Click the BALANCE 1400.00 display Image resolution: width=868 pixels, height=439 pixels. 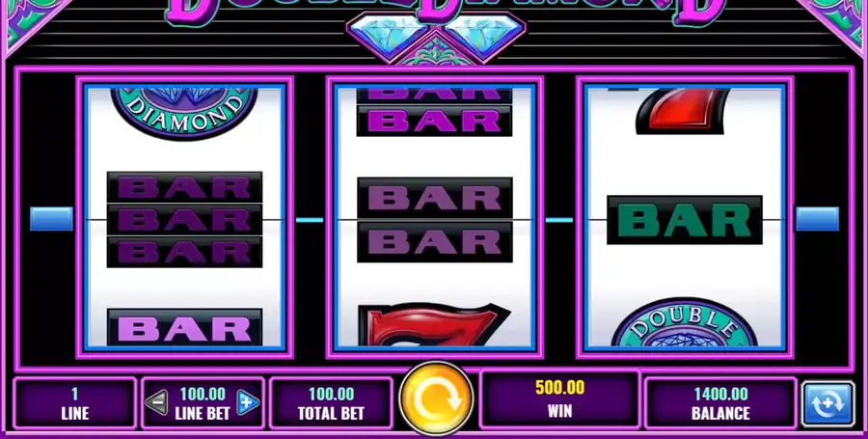(x=720, y=403)
